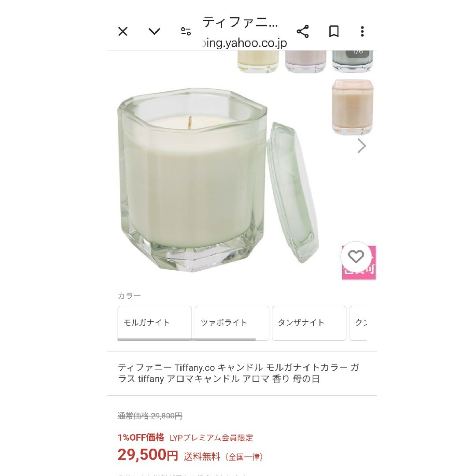Image resolution: width=476 pixels, height=476 pixels.
Task: Click the shopping.yahoo.co.jp URL text
Action: (x=245, y=43)
